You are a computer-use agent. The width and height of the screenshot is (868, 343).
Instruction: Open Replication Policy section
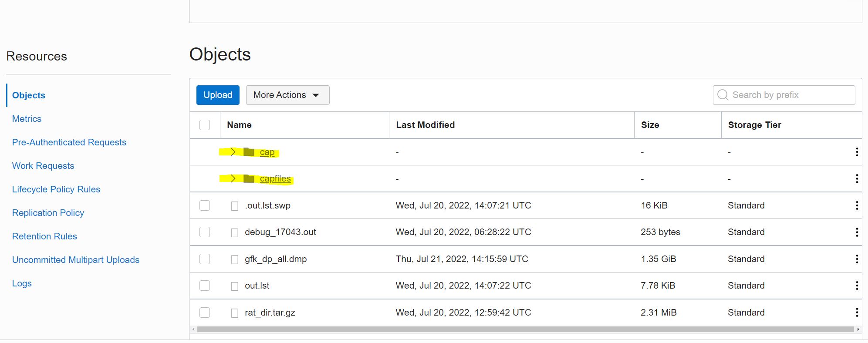(x=48, y=213)
